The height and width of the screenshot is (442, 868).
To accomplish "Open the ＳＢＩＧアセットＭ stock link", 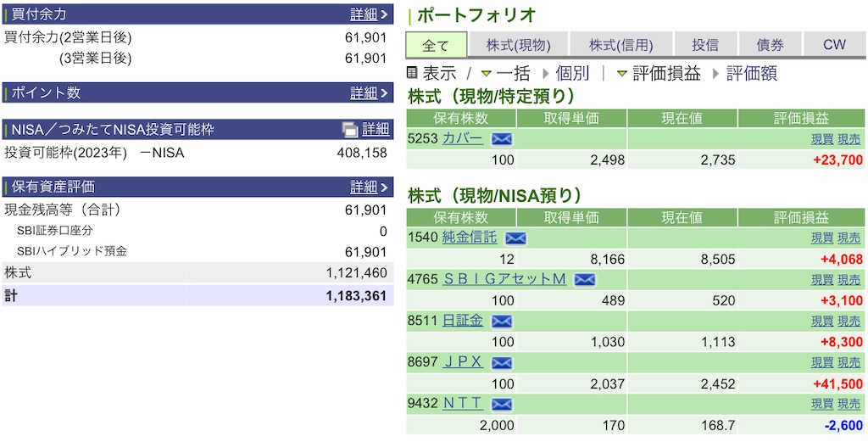I will tap(504, 279).
